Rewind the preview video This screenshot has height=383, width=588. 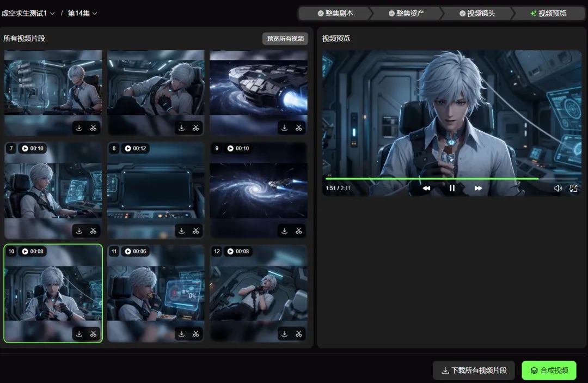coord(426,189)
